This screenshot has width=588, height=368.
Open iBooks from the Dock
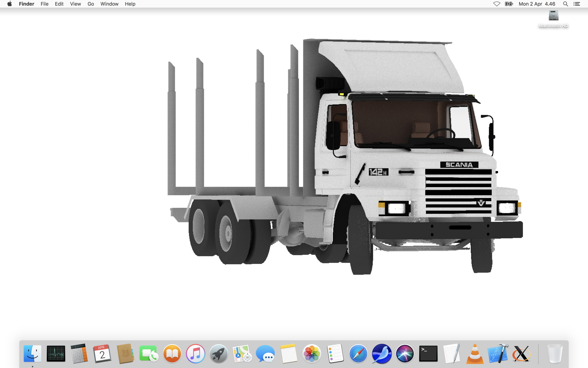172,353
